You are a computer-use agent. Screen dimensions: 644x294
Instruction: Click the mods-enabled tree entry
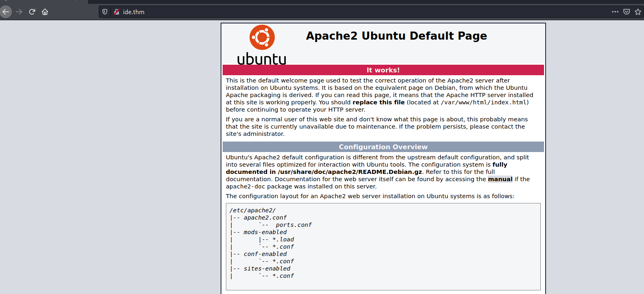265,232
